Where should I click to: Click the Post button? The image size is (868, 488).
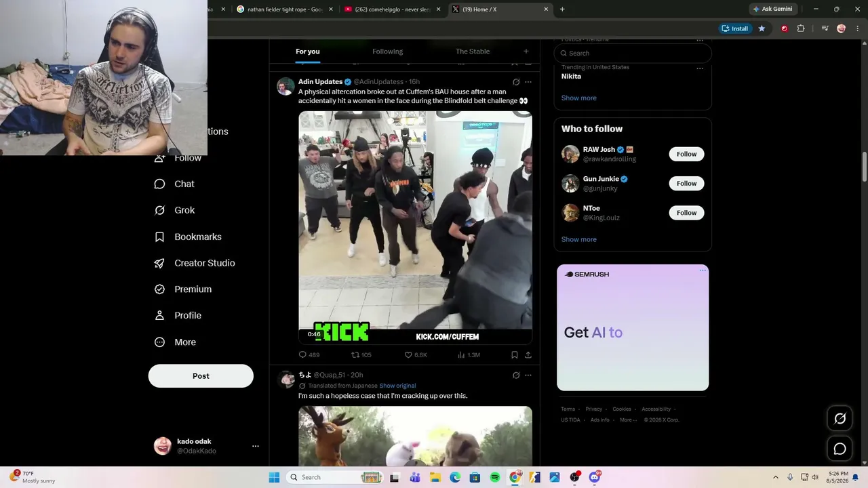(201, 376)
